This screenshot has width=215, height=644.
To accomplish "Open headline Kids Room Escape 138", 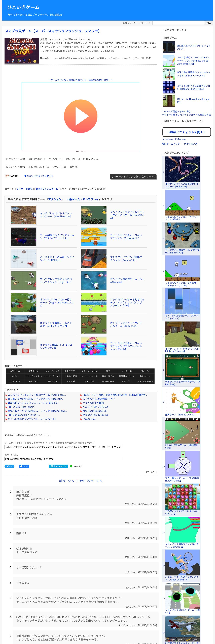I will click(95, 411).
